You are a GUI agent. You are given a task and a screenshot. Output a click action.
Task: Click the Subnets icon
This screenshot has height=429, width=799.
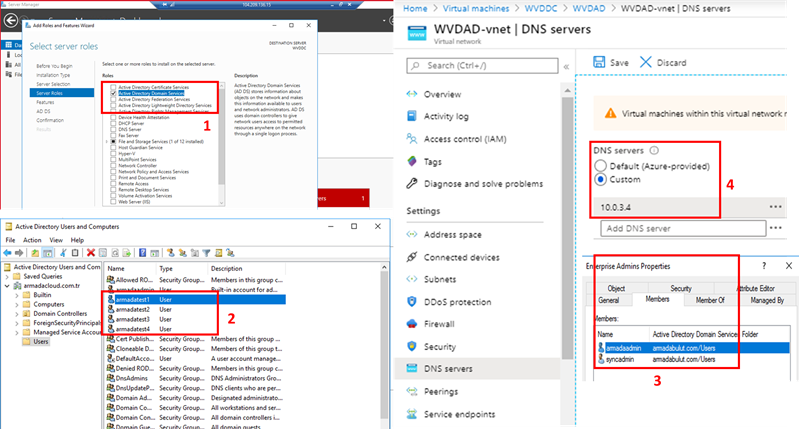tap(412, 279)
